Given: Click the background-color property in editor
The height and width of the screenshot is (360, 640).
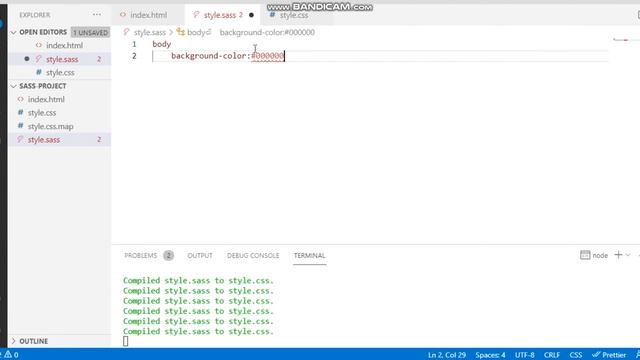Looking at the screenshot, I should coord(209,56).
